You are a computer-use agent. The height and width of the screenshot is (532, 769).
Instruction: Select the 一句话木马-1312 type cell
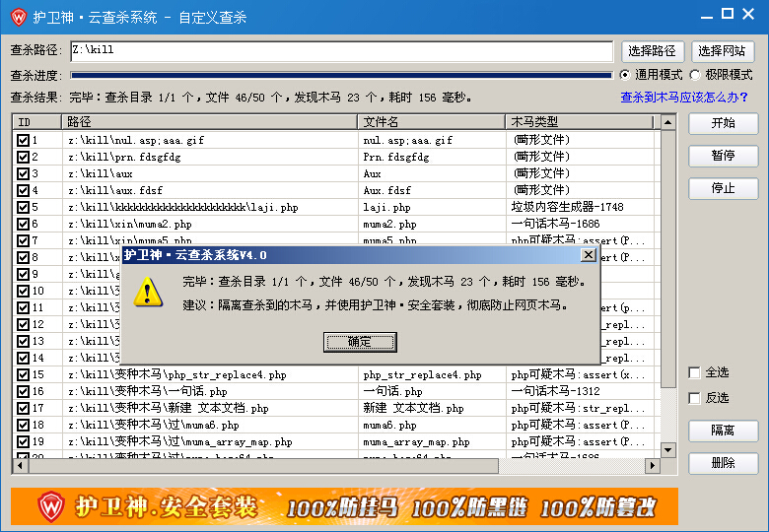555,391
